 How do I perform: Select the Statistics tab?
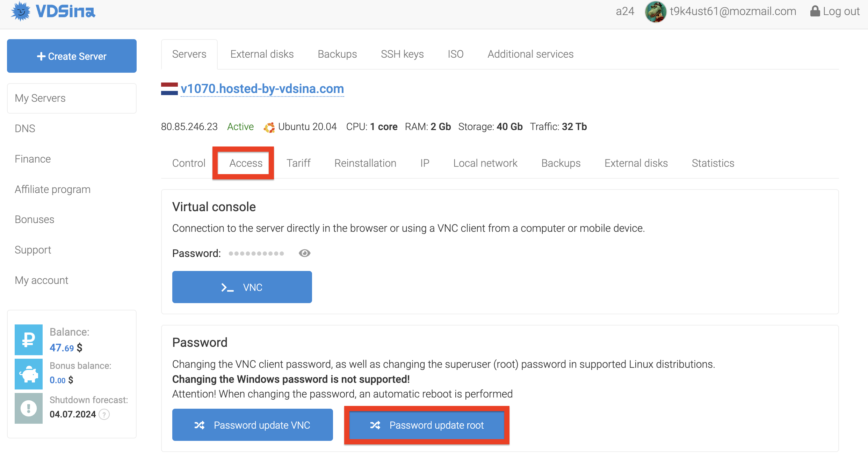point(713,163)
